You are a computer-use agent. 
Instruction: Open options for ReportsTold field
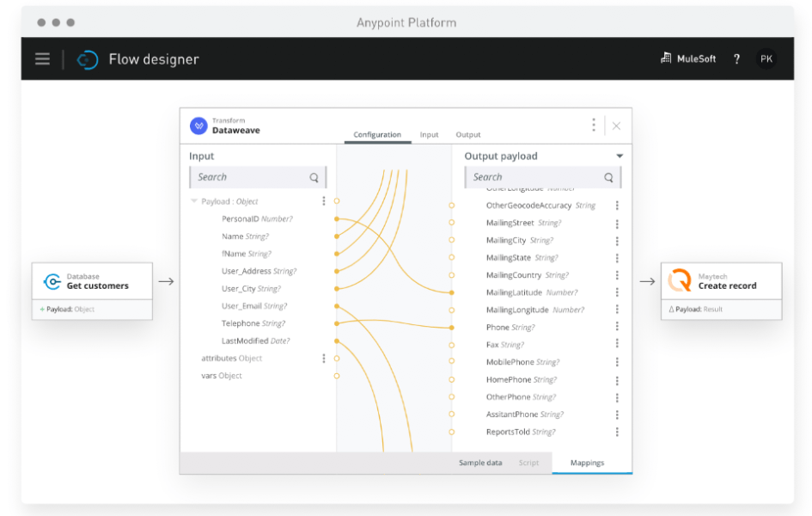pos(617,432)
